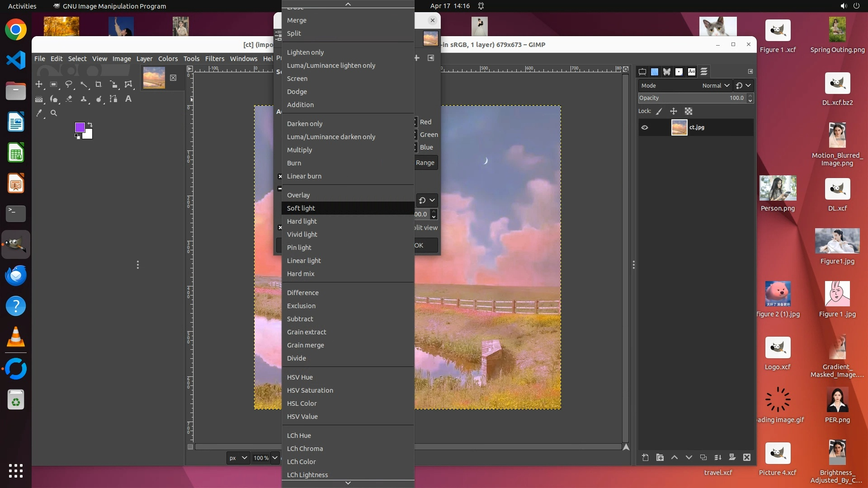Viewport: 868px width, 488px height.
Task: Toggle visibility eye of ct.jpg layer
Action: (645, 128)
